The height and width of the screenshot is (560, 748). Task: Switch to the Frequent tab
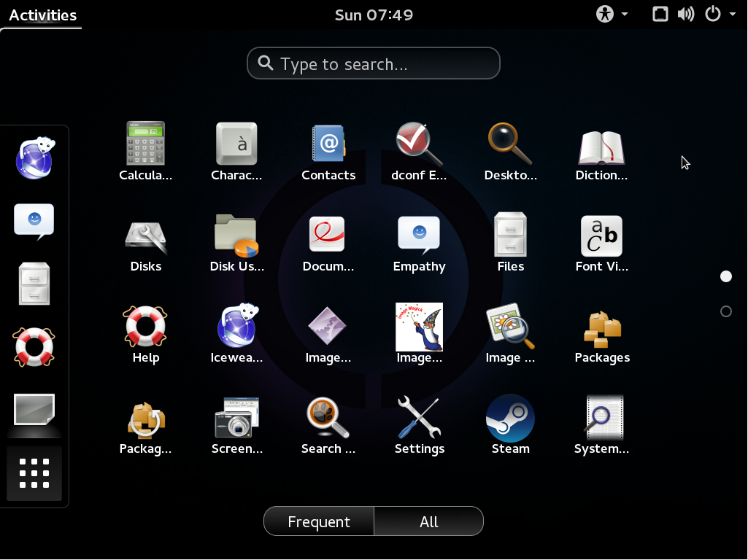tap(319, 521)
